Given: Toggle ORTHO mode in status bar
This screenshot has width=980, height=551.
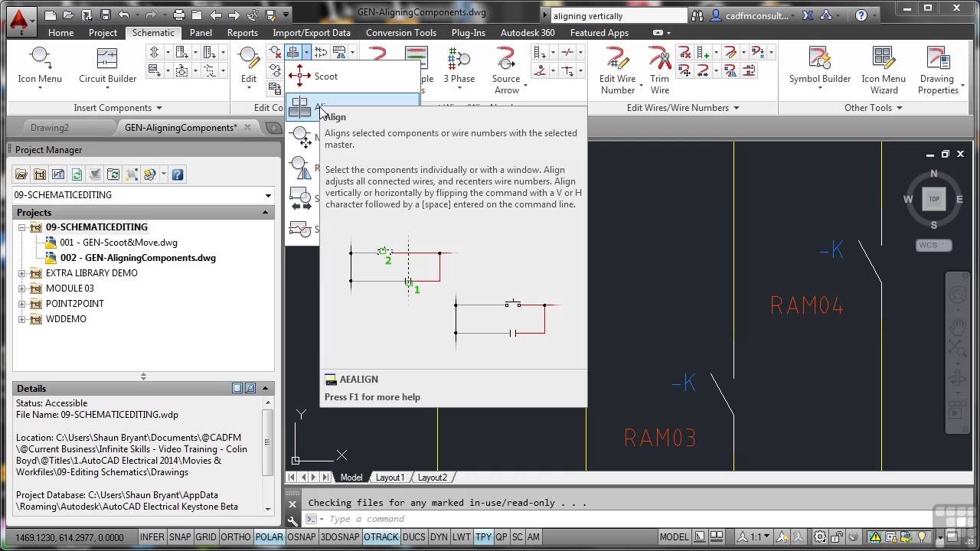Looking at the screenshot, I should pos(236,537).
